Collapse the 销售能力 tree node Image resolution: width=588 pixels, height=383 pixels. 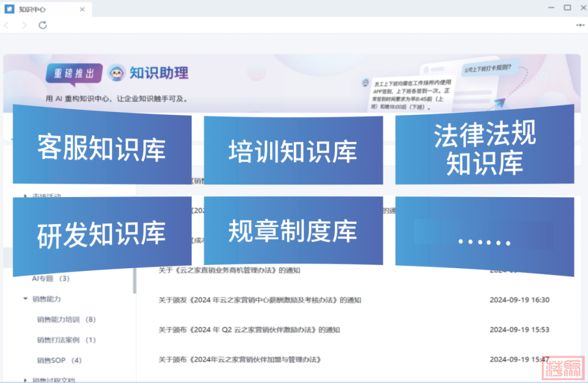[26, 299]
